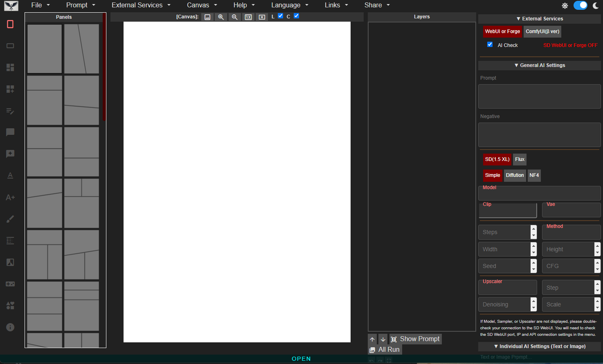Viewport: 603px width, 364px height.
Task: Click into the Prompt text area
Action: click(540, 96)
